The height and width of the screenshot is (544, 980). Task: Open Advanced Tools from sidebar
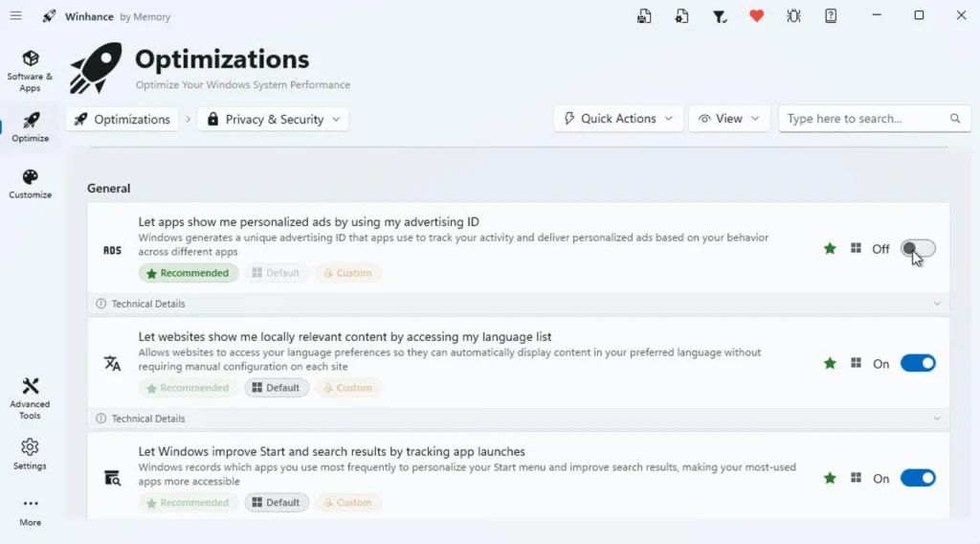[x=30, y=397]
